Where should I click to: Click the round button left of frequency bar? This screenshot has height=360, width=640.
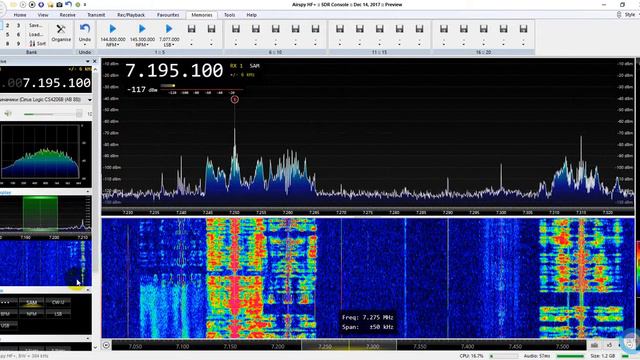click(x=106, y=345)
